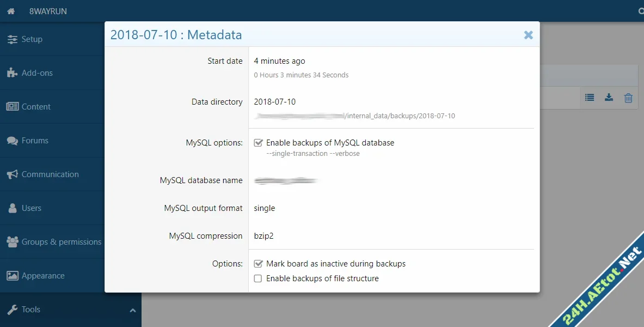The image size is (644, 327).
Task: Collapse the Tools section chevron
Action: point(132,309)
